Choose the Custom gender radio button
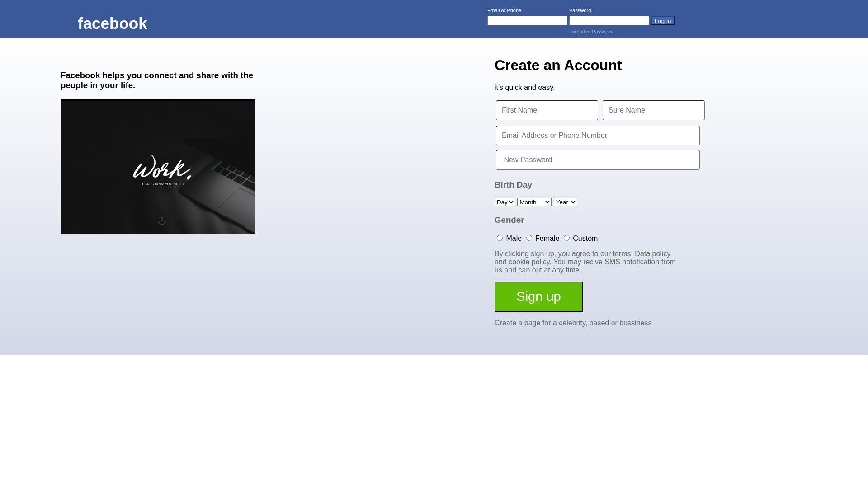The image size is (868, 488). [x=566, y=238]
